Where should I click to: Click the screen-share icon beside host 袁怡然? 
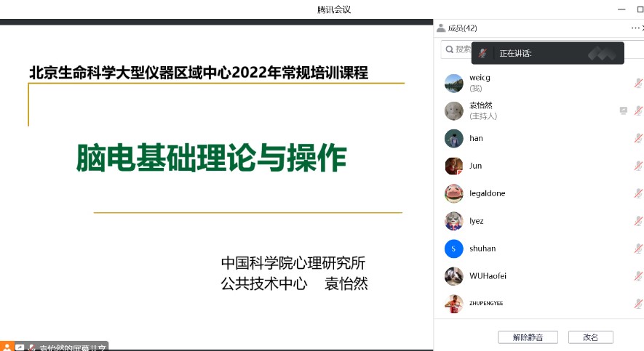624,110
